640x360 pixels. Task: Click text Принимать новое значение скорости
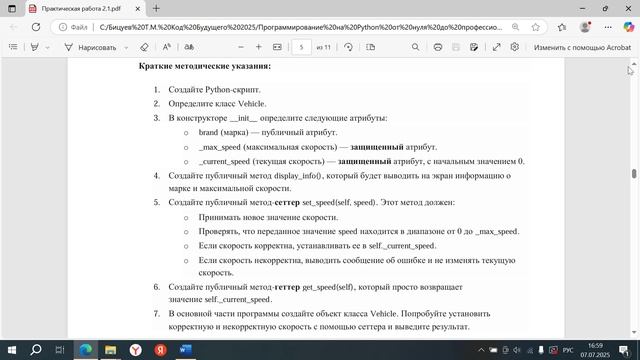[x=268, y=217]
